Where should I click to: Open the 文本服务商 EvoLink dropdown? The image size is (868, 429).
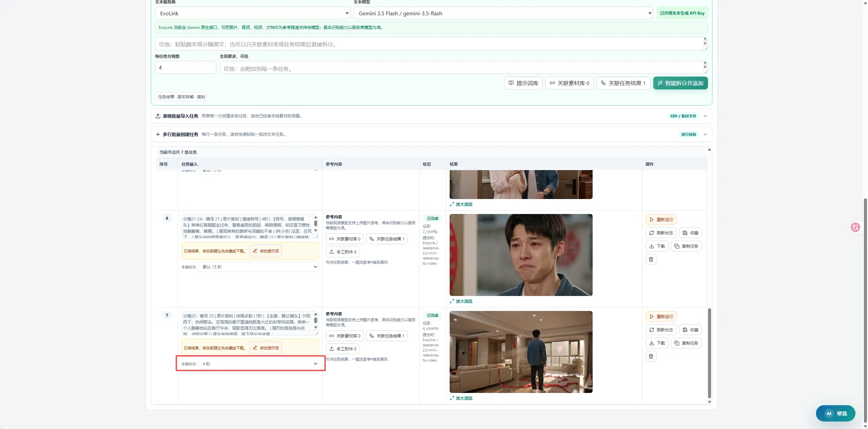[253, 13]
